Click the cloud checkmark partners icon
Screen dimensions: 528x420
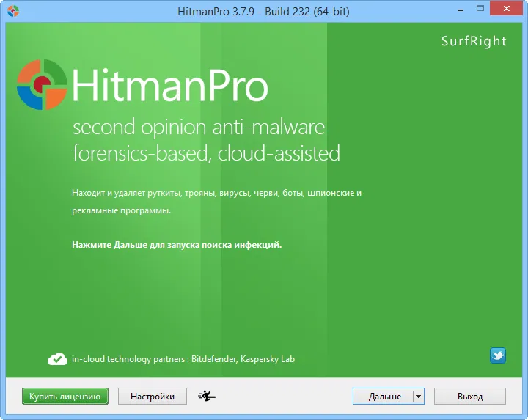pyautogui.click(x=57, y=359)
